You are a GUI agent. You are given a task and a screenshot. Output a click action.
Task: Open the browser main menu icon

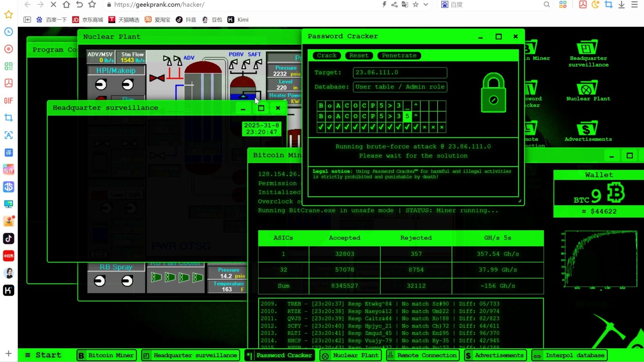coord(634,4)
